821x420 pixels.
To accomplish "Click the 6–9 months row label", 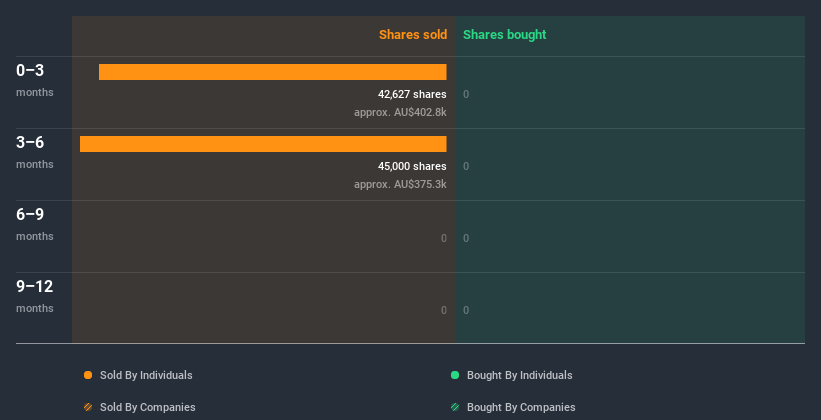I will pyautogui.click(x=35, y=224).
